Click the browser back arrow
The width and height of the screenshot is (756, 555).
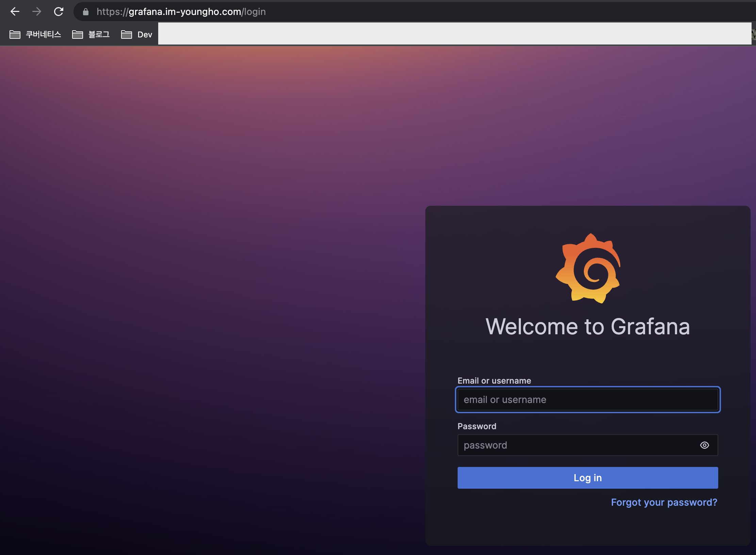click(x=15, y=12)
